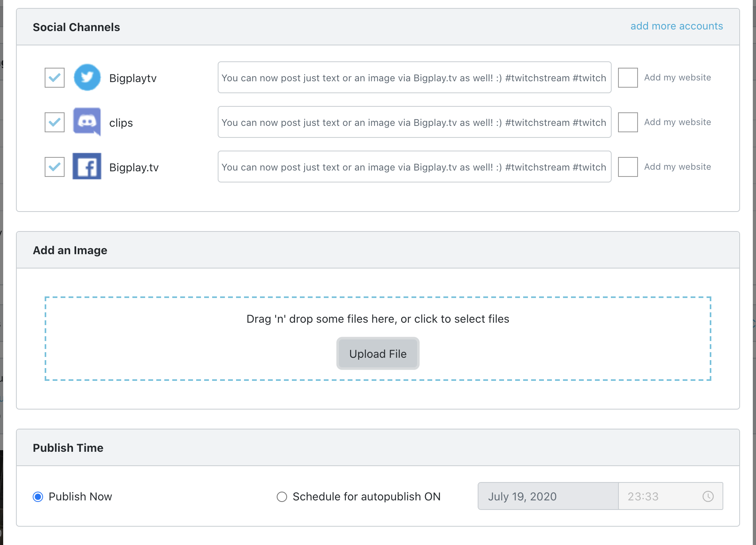
Task: Edit the Facebook Bigplay.tv post text field
Action: (x=415, y=167)
